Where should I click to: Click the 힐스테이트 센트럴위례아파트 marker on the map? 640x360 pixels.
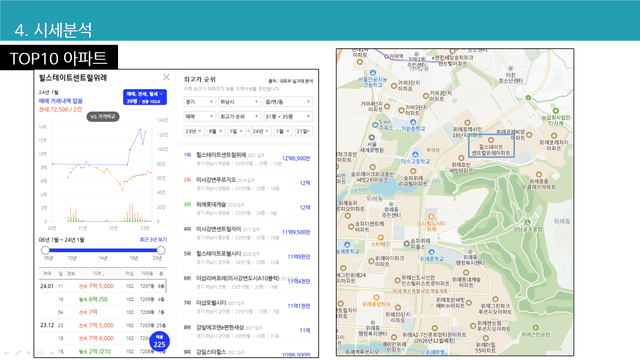491,140
